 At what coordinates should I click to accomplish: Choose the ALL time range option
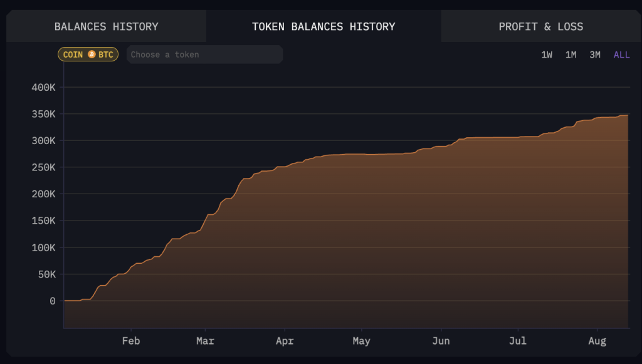click(x=621, y=55)
